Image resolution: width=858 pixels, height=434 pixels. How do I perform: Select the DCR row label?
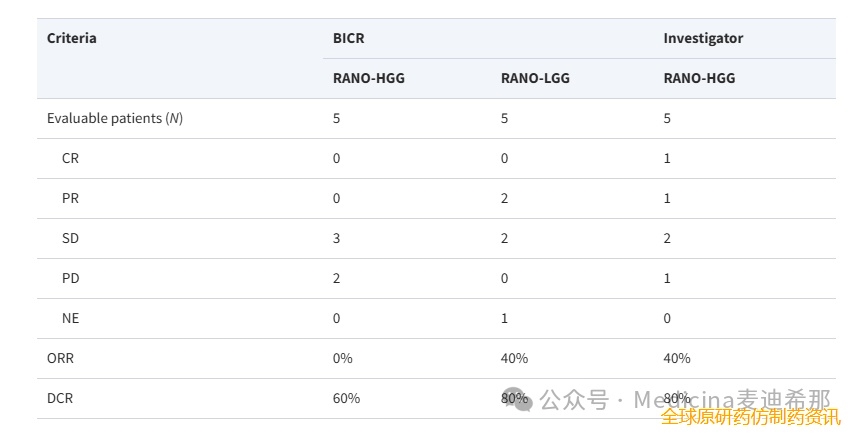pos(60,398)
